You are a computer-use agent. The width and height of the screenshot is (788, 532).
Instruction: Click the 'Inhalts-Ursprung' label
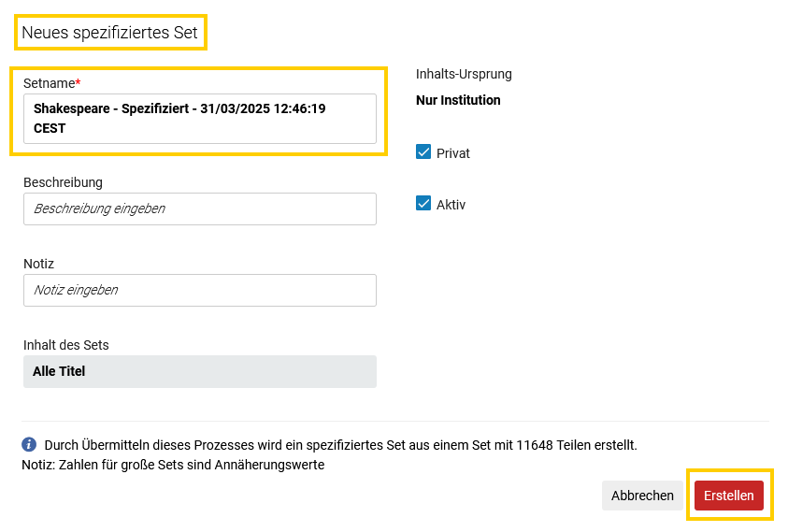pyautogui.click(x=464, y=74)
